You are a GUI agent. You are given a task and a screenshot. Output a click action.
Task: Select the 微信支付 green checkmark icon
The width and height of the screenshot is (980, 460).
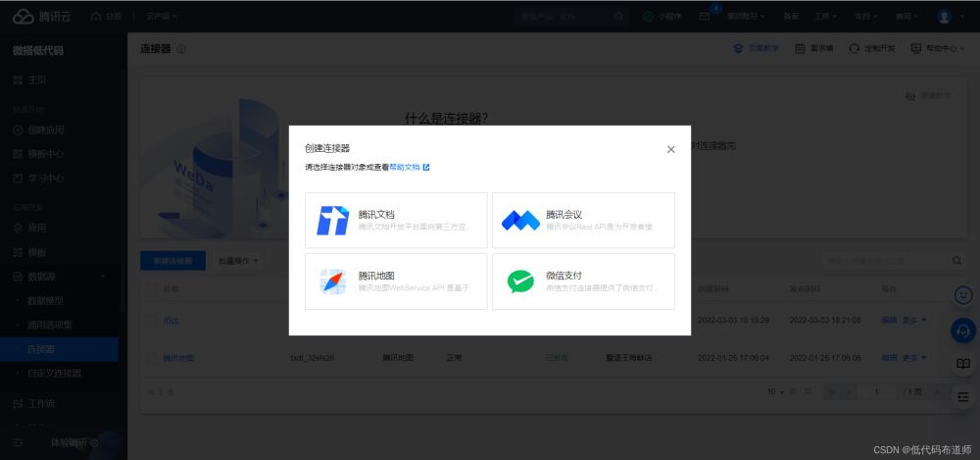(520, 281)
